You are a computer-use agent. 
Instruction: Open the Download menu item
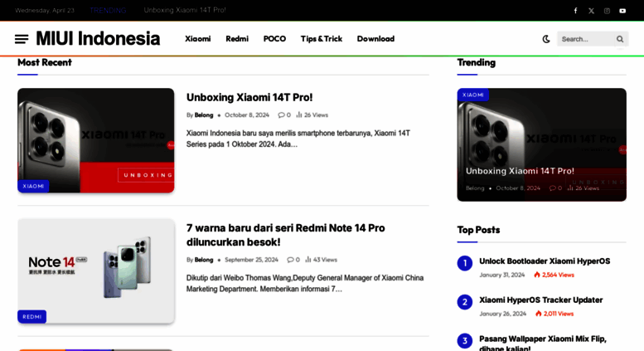(x=375, y=39)
